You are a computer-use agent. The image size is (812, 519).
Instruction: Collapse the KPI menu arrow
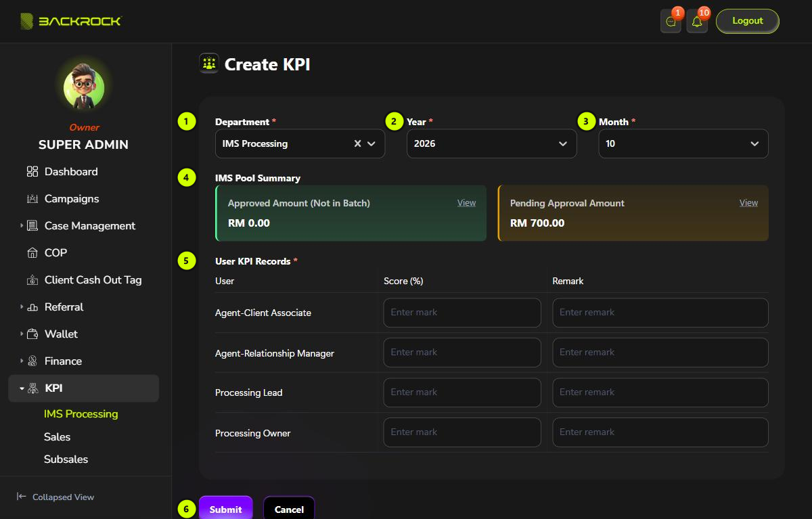pos(22,388)
